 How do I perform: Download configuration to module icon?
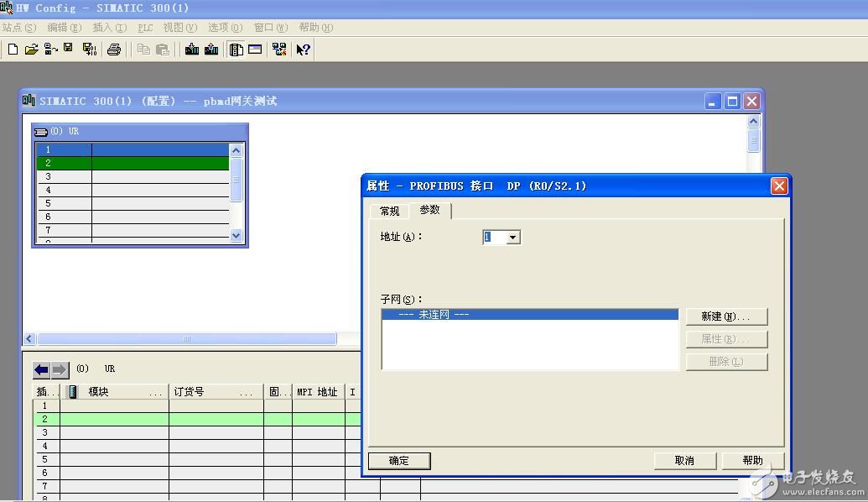[192, 50]
